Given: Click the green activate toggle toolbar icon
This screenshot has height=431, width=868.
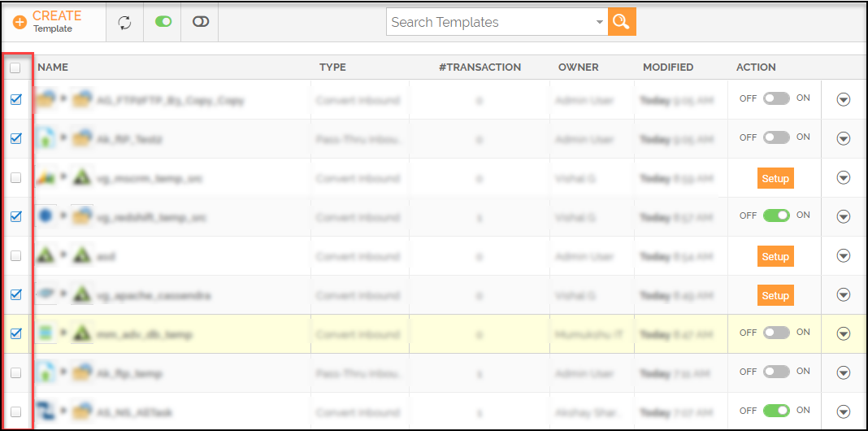Looking at the screenshot, I should (163, 22).
